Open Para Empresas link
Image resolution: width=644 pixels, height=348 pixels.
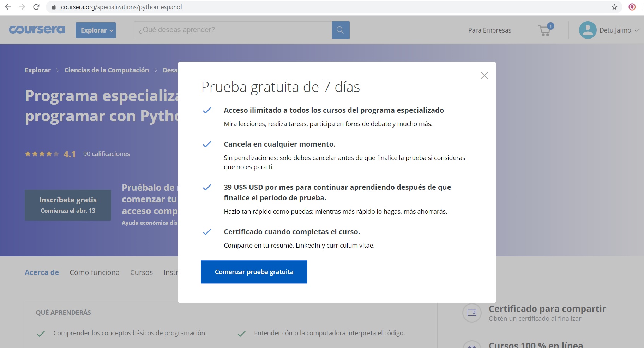point(489,30)
